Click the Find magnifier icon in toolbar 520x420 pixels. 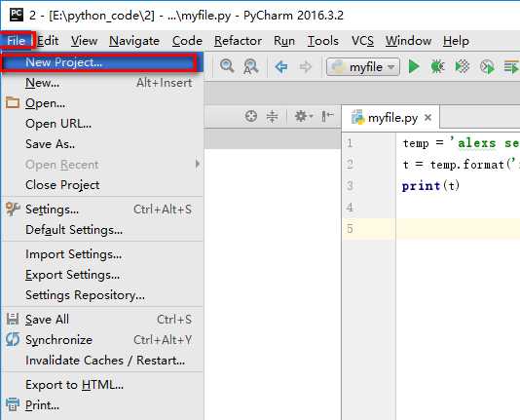(227, 66)
